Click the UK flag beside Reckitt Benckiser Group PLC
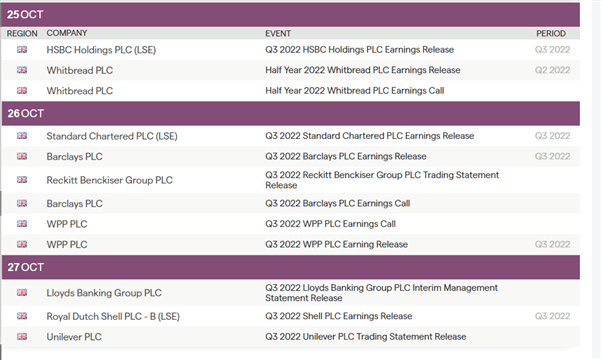This screenshot has height=360, width=602. [22, 180]
